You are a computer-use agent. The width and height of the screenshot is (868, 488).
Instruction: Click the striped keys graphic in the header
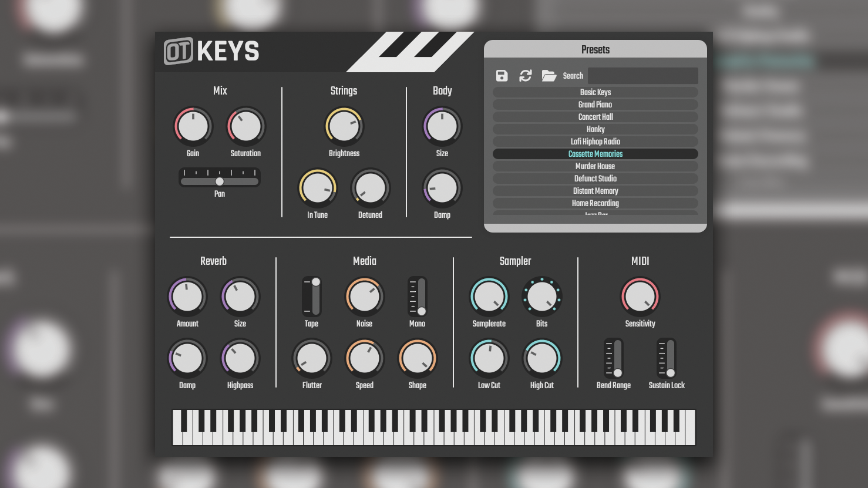(411, 52)
